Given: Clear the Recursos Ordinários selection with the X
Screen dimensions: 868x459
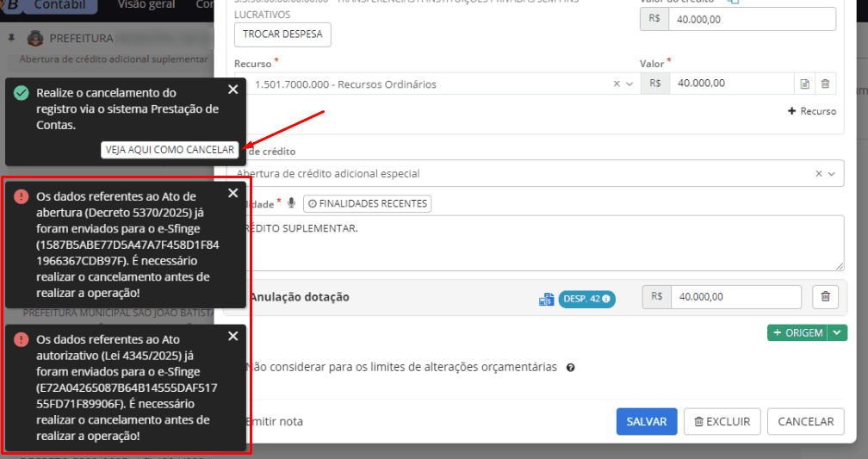Looking at the screenshot, I should pos(617,84).
